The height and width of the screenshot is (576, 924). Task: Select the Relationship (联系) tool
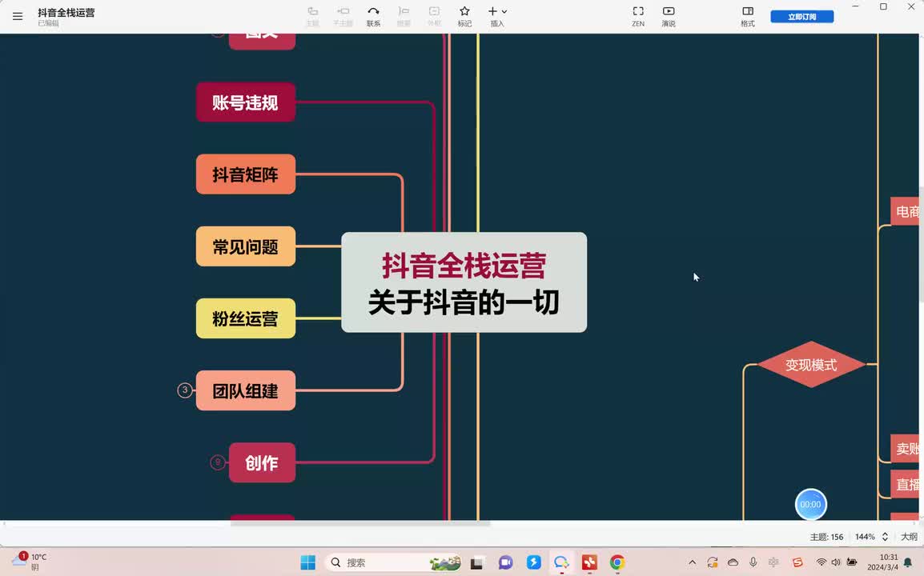click(x=374, y=17)
